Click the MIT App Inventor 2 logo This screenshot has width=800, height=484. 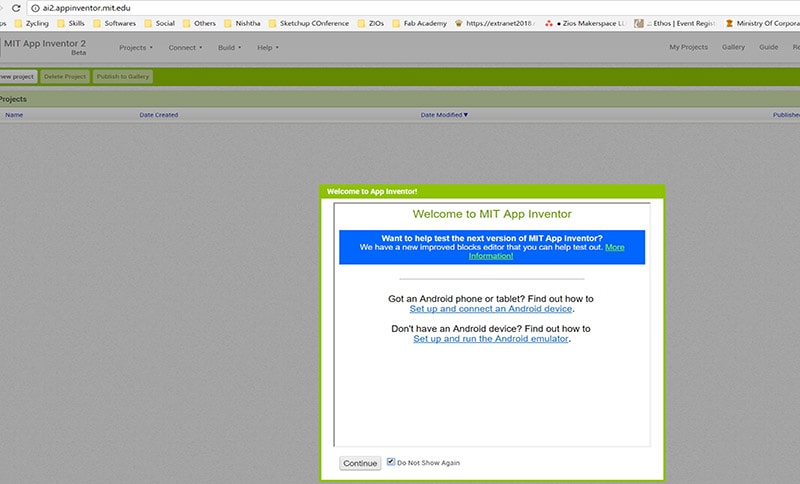45,46
